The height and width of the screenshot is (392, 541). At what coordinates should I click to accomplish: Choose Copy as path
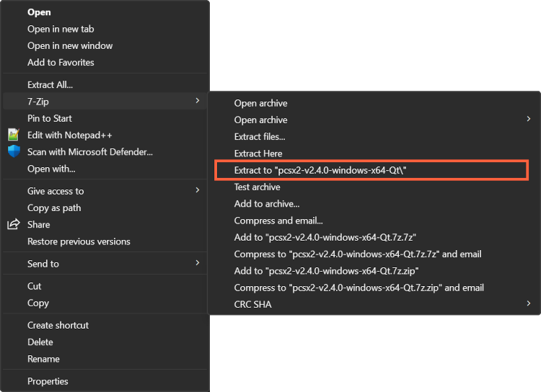click(105, 208)
